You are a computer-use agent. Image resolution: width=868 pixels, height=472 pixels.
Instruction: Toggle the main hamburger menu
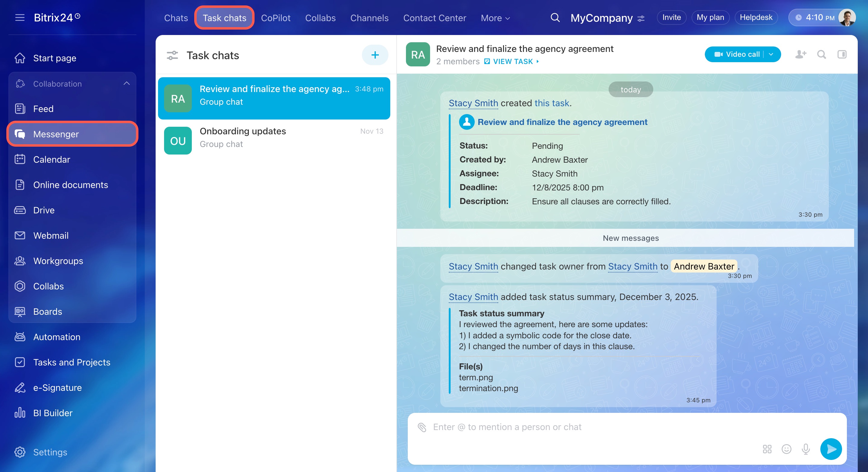[x=20, y=18]
